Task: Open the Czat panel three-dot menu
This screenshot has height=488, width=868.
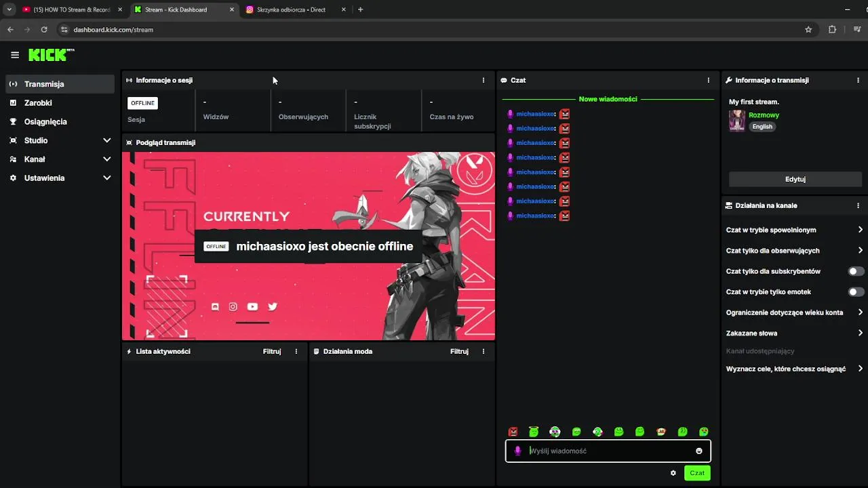Action: click(709, 80)
